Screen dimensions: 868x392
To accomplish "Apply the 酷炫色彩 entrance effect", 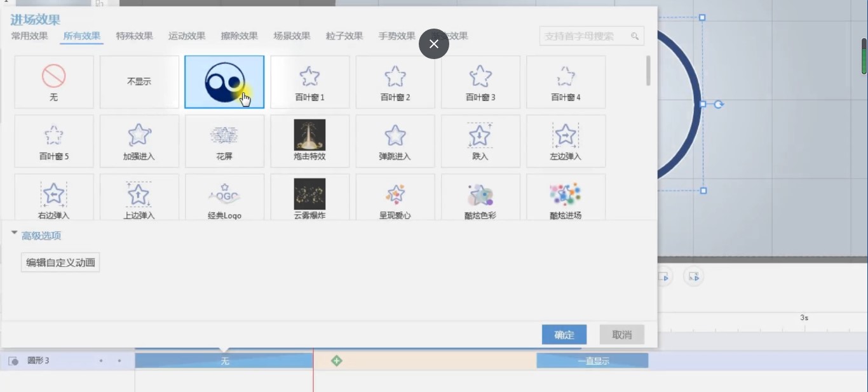I will click(480, 197).
